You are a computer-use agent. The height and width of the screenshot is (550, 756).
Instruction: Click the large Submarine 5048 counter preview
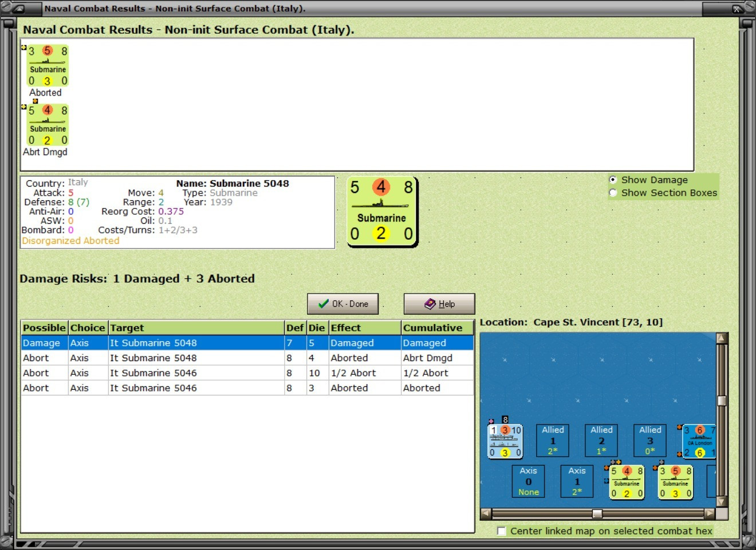pyautogui.click(x=382, y=212)
